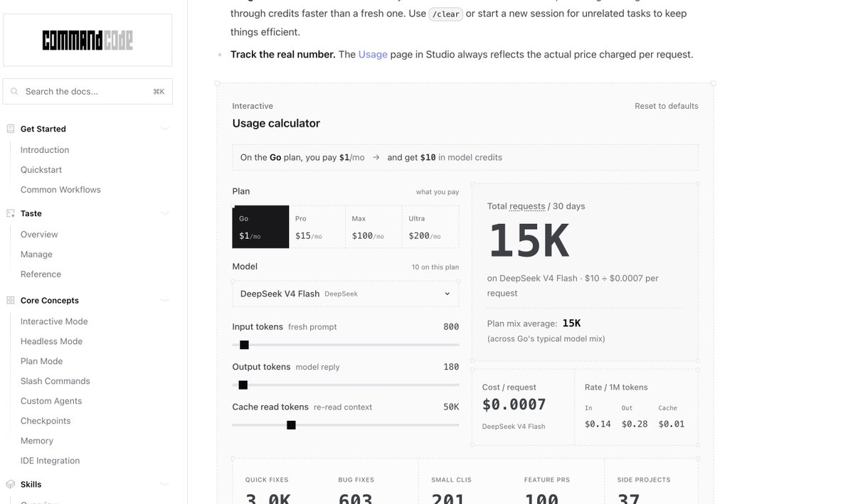Select the Go $1/mo plan
Viewport: 853px width, 504px height.
pyautogui.click(x=260, y=227)
